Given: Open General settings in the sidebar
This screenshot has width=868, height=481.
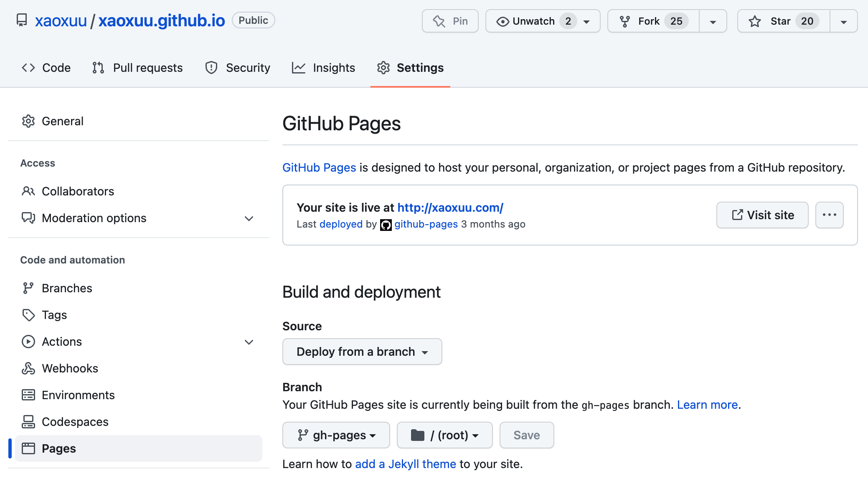Looking at the screenshot, I should click(x=139, y=121).
